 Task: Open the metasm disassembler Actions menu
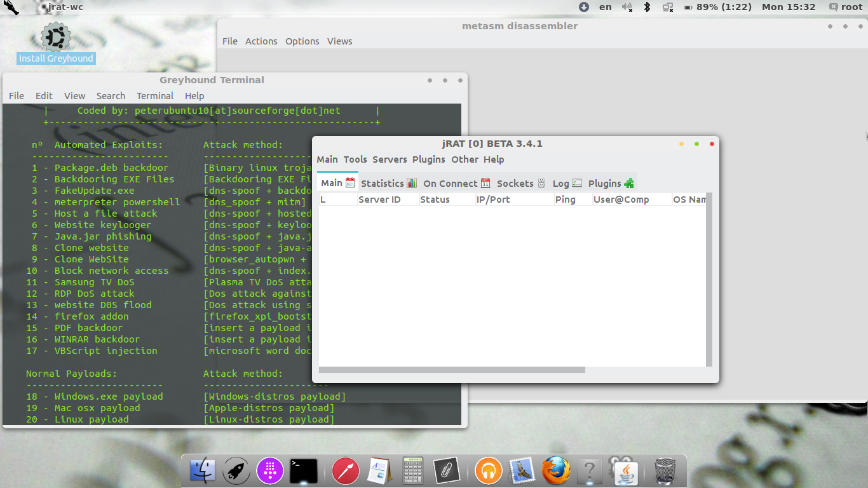pos(261,41)
